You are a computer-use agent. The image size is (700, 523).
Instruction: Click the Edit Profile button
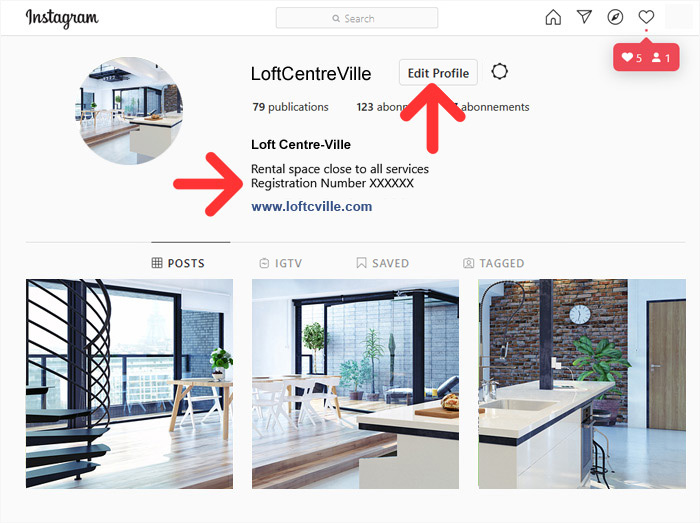pos(438,73)
